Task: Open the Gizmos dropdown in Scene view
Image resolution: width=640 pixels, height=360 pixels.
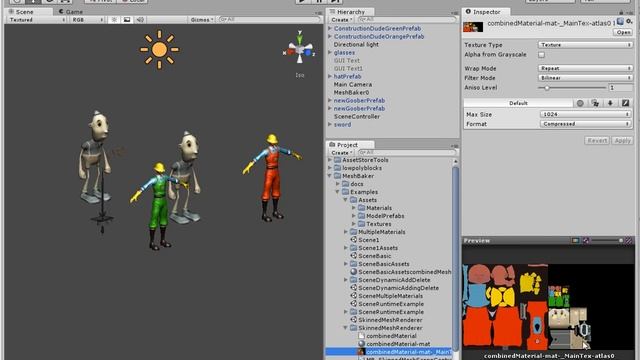Action: 202,20
